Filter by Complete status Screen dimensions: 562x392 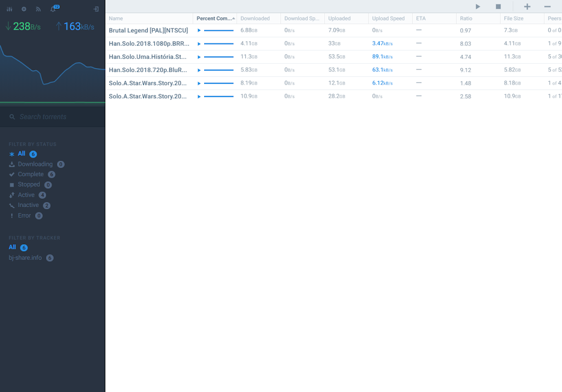31,175
